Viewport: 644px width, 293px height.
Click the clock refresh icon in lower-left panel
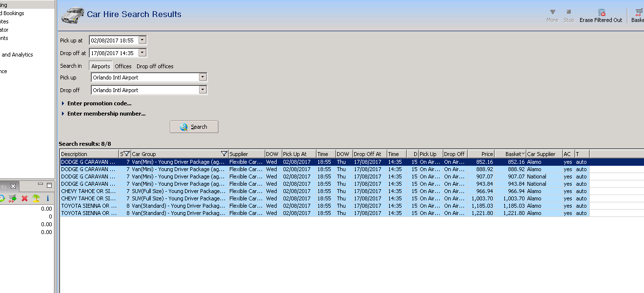pos(2,198)
